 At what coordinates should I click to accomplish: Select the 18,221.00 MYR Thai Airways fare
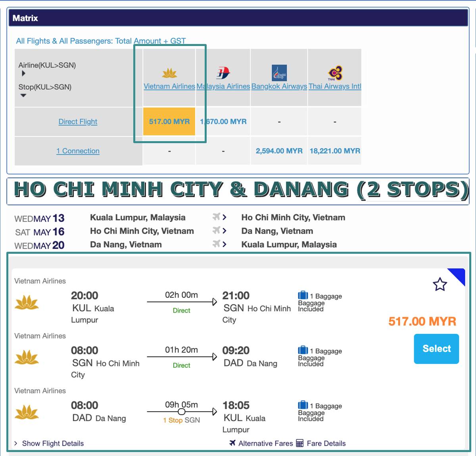(x=335, y=151)
